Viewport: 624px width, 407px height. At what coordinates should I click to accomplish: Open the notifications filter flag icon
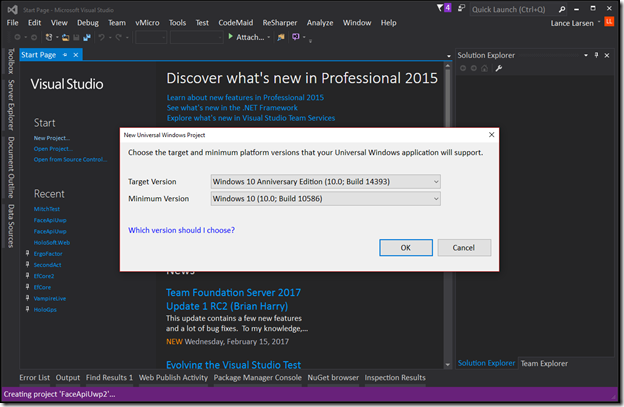click(x=440, y=8)
